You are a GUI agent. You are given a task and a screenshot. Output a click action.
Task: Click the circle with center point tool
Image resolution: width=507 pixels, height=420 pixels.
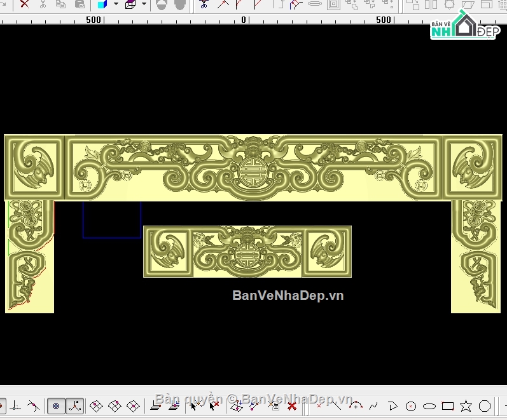(x=411, y=405)
